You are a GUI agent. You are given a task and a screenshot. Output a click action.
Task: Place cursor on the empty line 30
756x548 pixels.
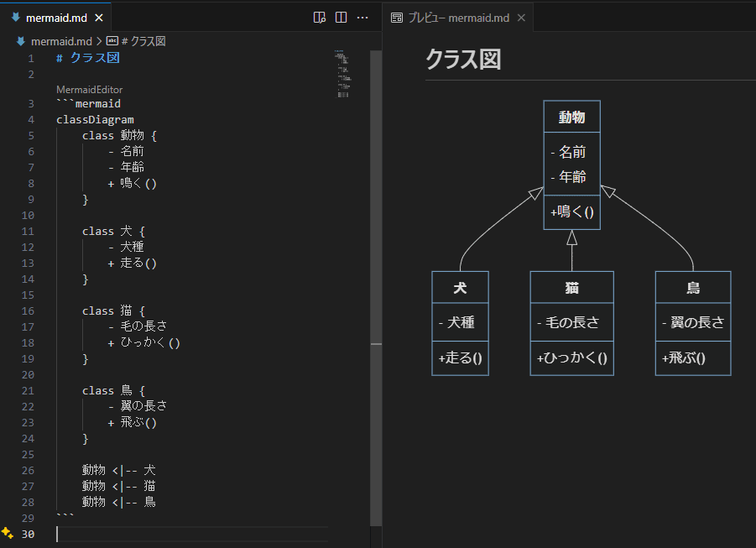[x=192, y=534]
